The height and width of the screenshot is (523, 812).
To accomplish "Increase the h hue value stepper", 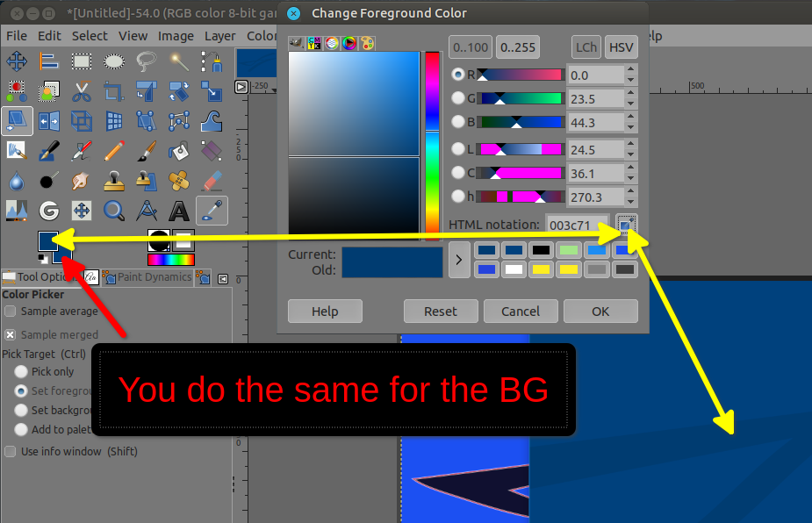I will 630,191.
